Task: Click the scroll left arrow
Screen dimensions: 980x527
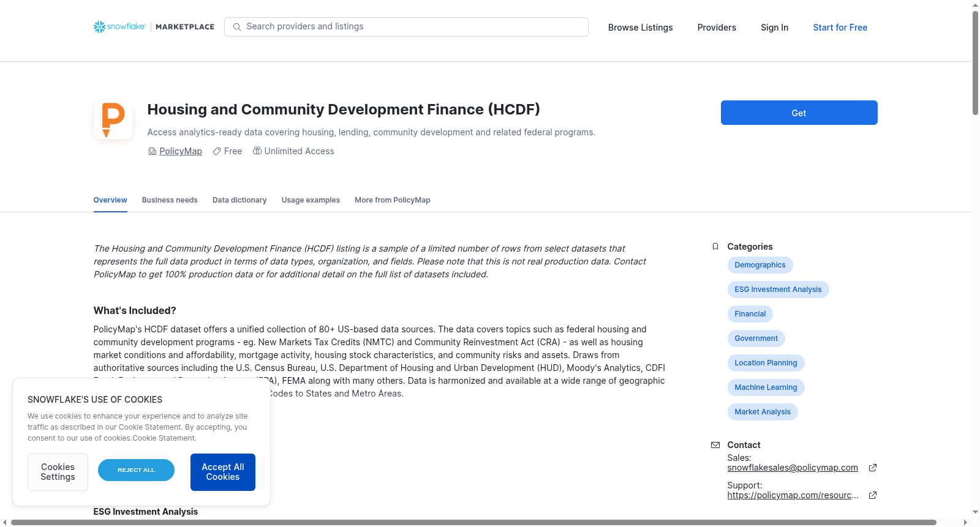Action: coord(5,522)
